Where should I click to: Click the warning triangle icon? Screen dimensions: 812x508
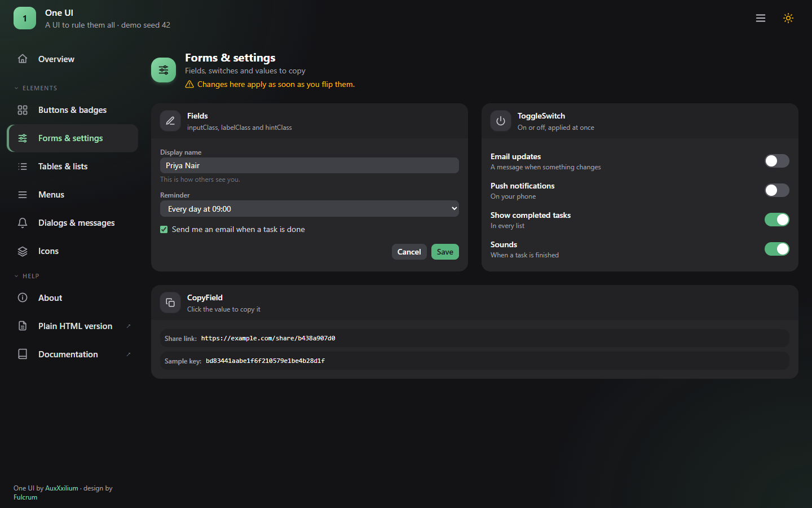pyautogui.click(x=189, y=84)
